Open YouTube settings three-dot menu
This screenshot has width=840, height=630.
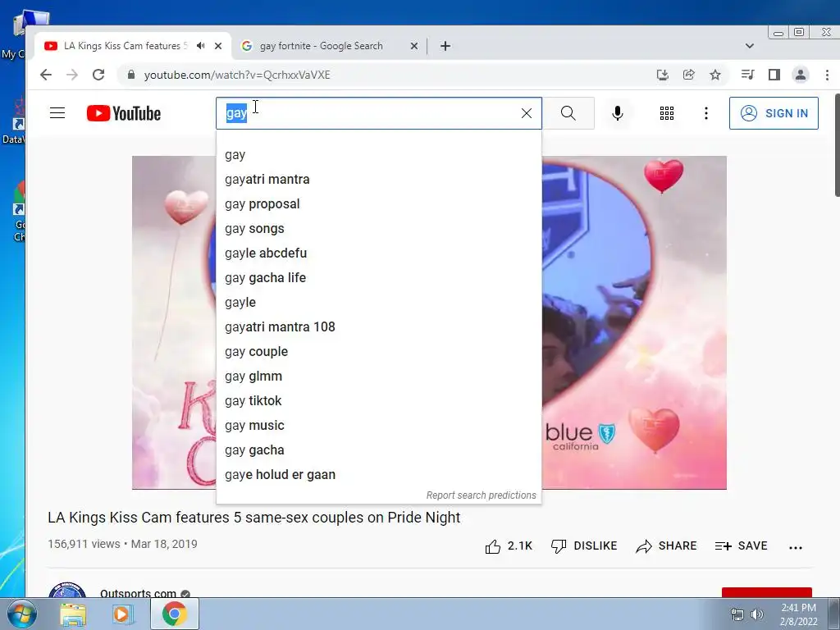(x=706, y=113)
